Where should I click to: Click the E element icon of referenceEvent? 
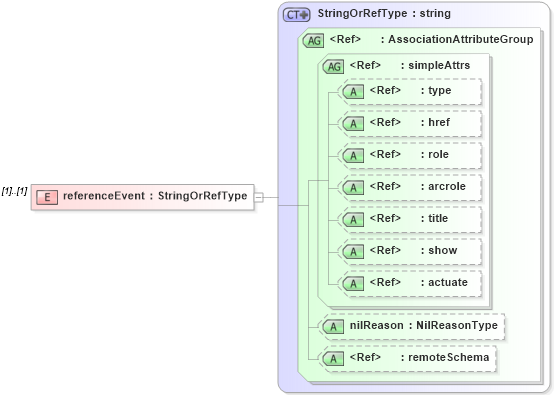[x=47, y=197]
